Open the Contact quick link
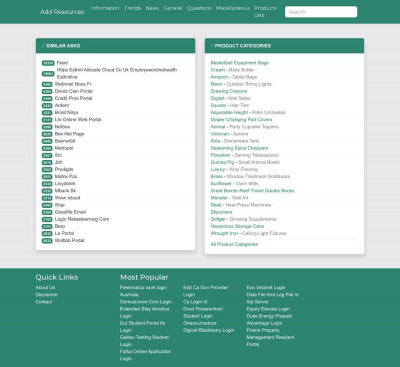The height and width of the screenshot is (367, 400). (44, 302)
